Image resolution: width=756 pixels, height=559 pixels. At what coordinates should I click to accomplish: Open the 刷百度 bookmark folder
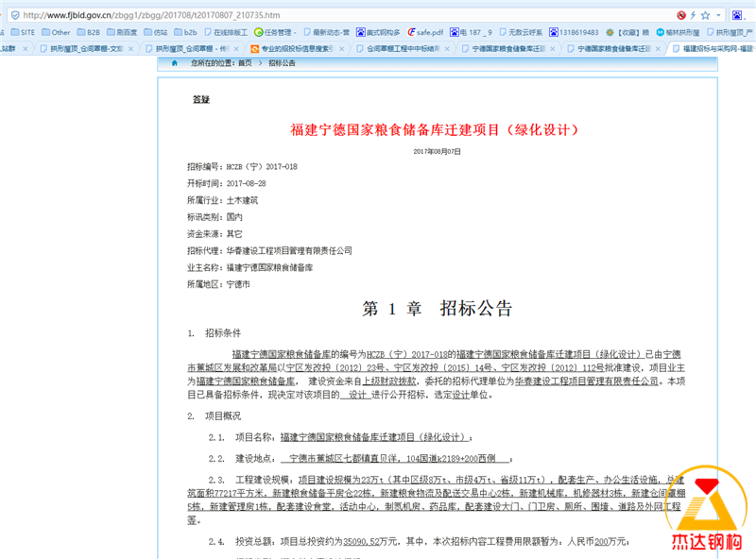[122, 32]
